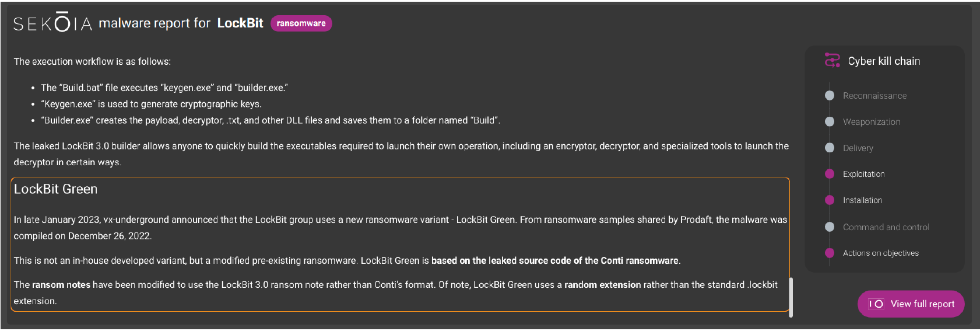Select the Reconnaissance stage dot

click(830, 95)
